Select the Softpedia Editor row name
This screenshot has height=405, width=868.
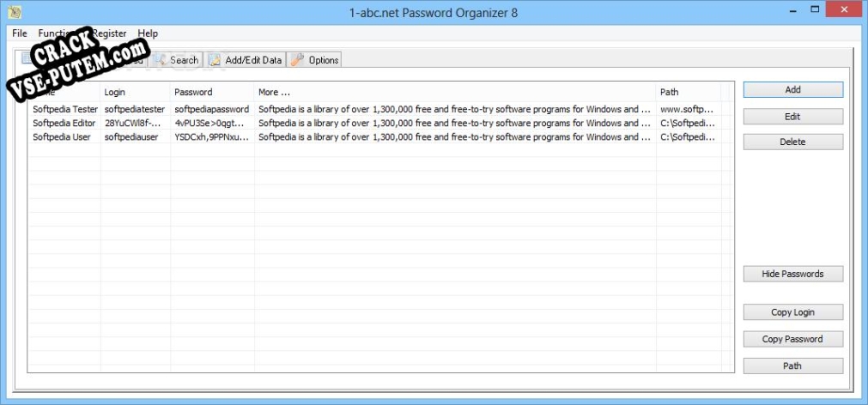(64, 123)
